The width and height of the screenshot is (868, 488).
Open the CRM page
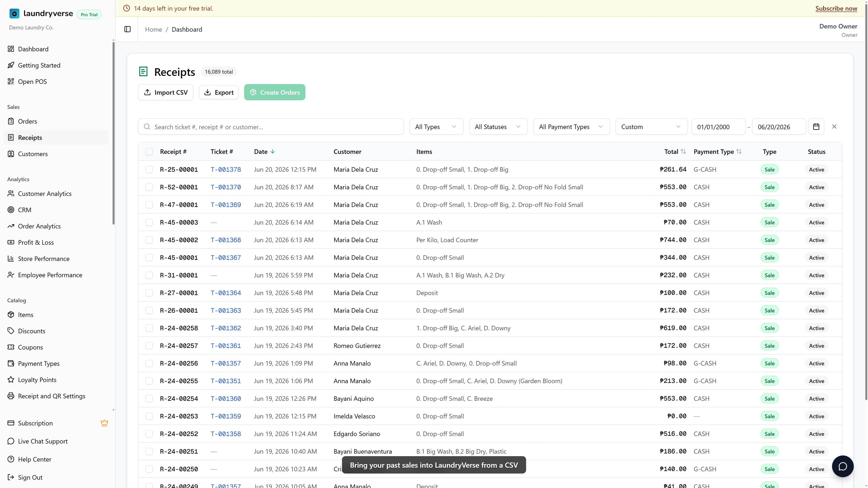click(x=56, y=210)
